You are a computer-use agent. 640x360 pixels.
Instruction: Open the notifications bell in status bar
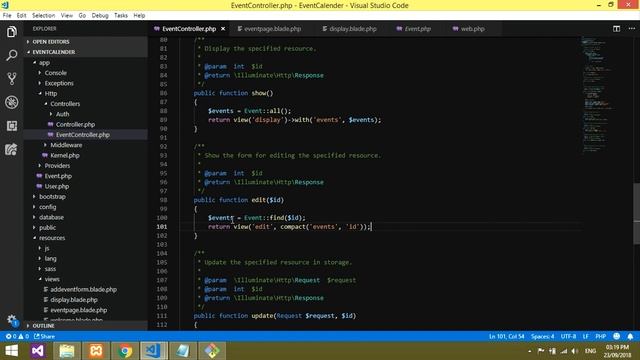[630, 336]
